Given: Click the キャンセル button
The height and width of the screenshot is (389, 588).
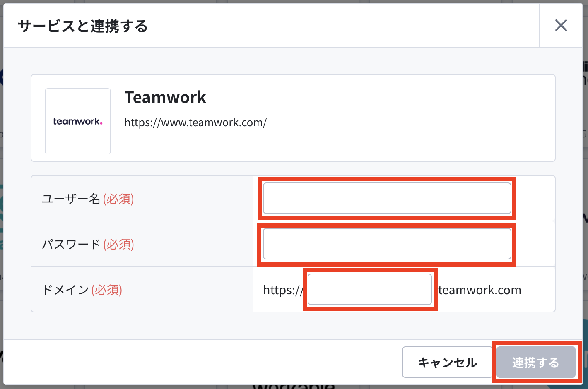Looking at the screenshot, I should tap(448, 362).
